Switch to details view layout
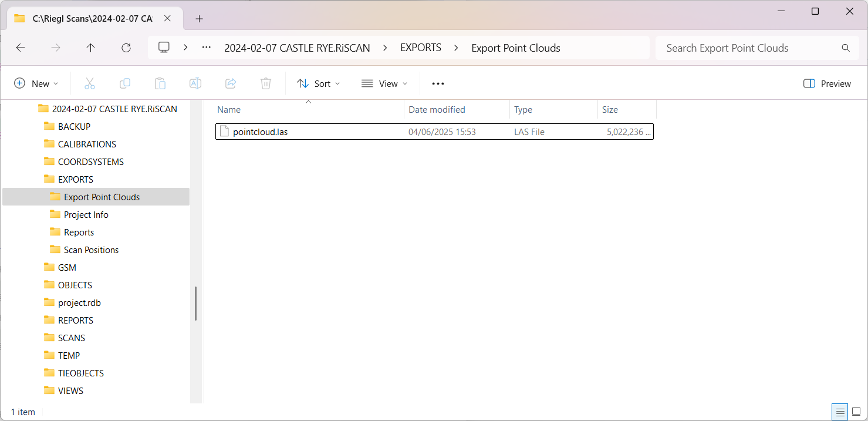Image resolution: width=868 pixels, height=421 pixels. pos(840,412)
